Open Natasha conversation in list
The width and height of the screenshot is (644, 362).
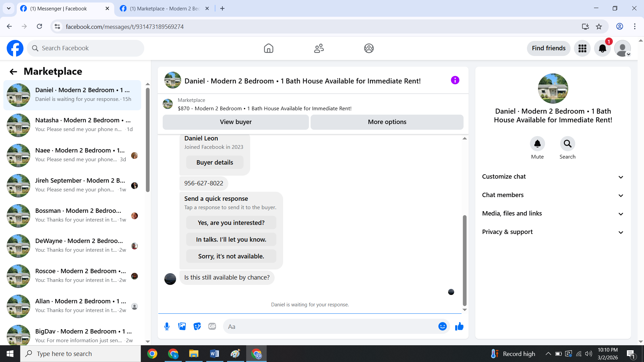tap(72, 125)
